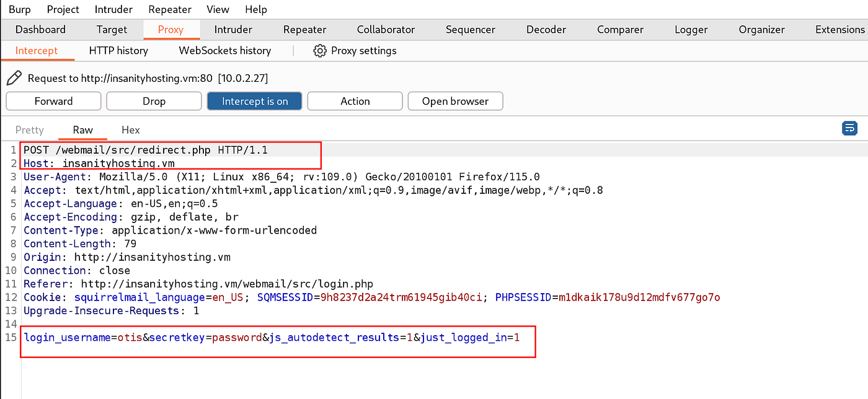Click the Content-Type header line
This screenshot has height=399, width=868.
(x=170, y=230)
